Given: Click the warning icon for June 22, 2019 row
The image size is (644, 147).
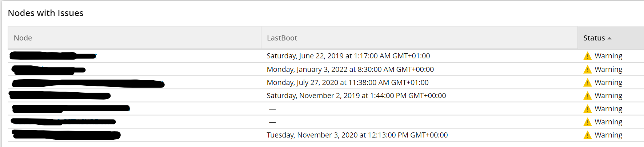Looking at the screenshot, I should (x=587, y=56).
